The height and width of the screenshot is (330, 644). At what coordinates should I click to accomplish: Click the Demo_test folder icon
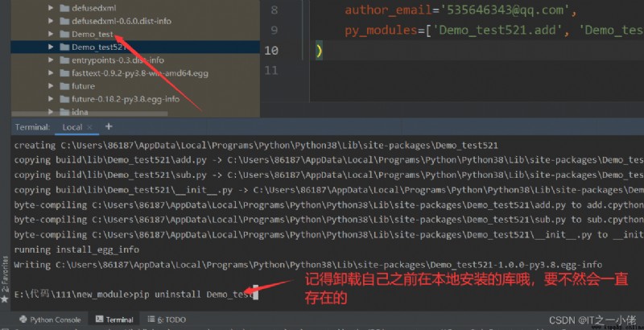[x=64, y=34]
